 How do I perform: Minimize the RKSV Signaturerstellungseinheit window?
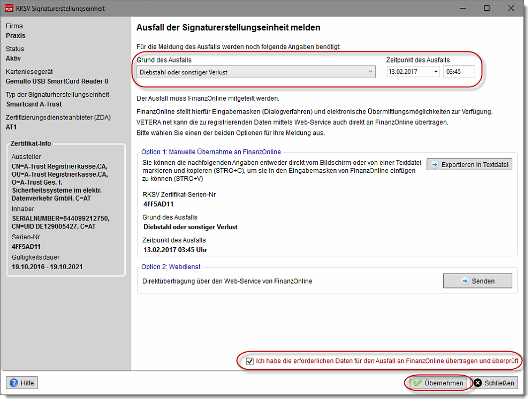pyautogui.click(x=462, y=9)
